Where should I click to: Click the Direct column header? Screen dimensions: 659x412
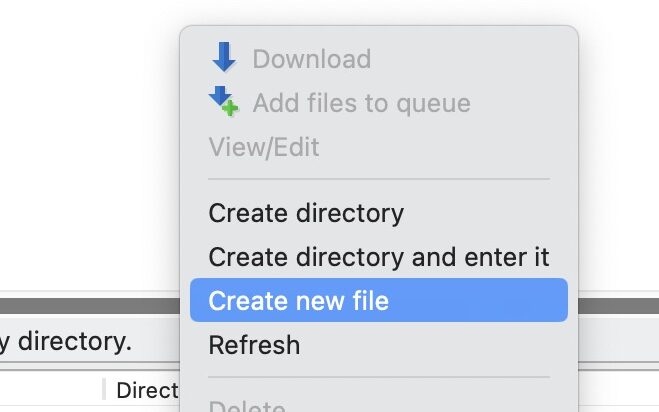point(147,391)
